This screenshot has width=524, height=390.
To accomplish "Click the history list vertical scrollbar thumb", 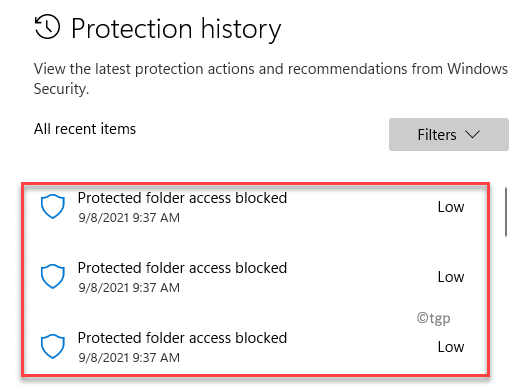I will (506, 212).
